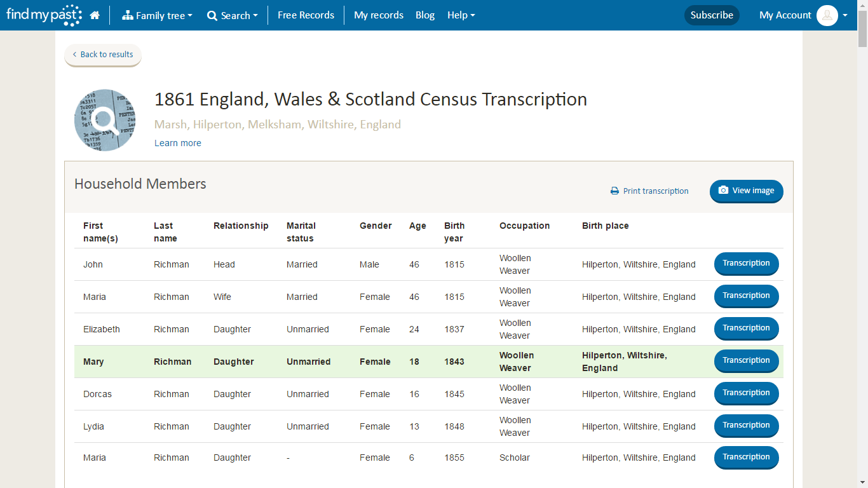Click the home icon in navbar
This screenshot has width=868, height=488.
click(95, 15)
